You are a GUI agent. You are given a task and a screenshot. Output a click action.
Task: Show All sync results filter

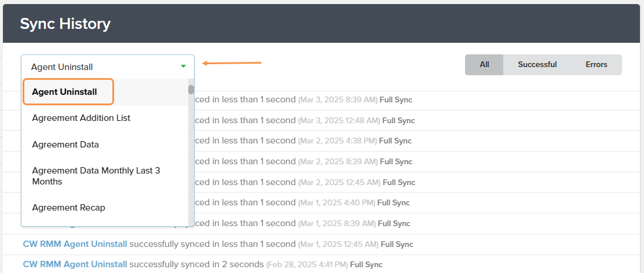(484, 65)
